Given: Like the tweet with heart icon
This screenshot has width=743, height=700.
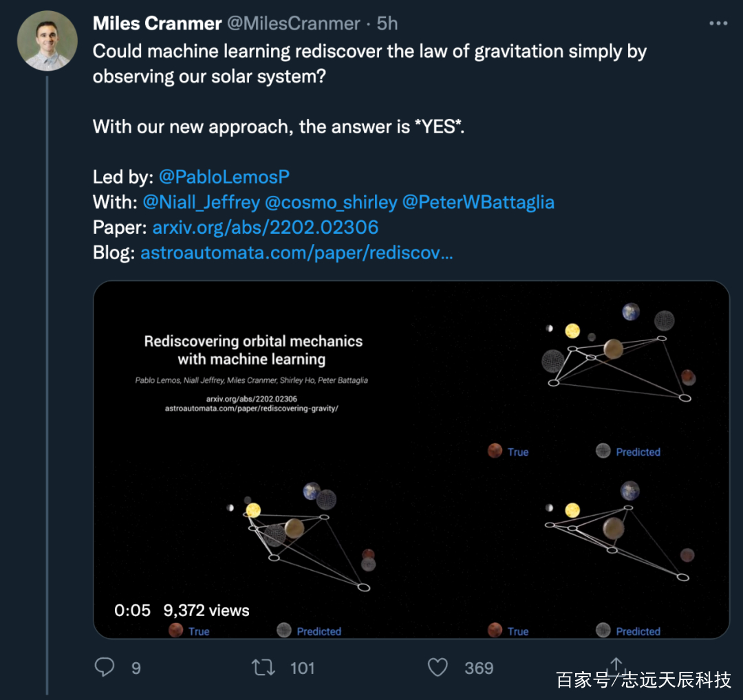Looking at the screenshot, I should [438, 667].
